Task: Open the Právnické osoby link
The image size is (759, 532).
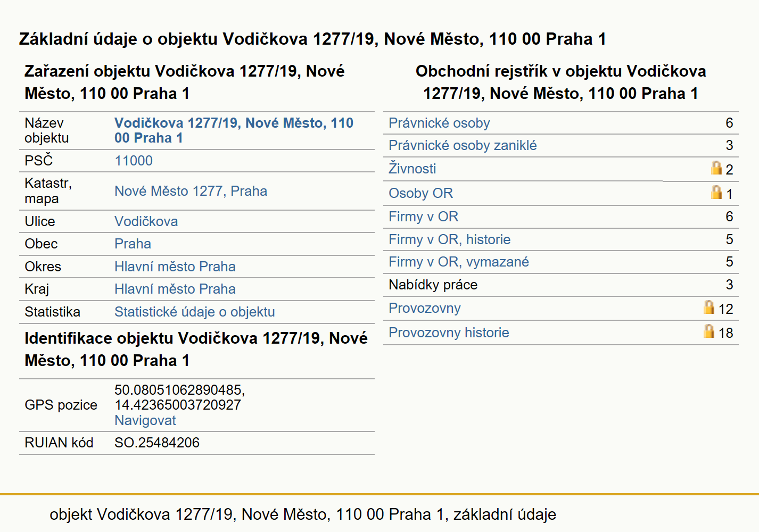Action: tap(439, 123)
